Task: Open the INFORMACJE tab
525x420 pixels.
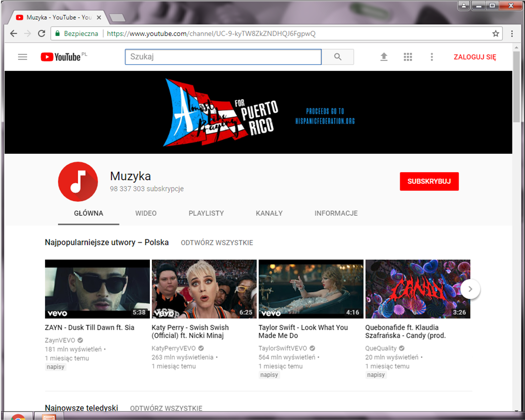Action: pos(336,213)
